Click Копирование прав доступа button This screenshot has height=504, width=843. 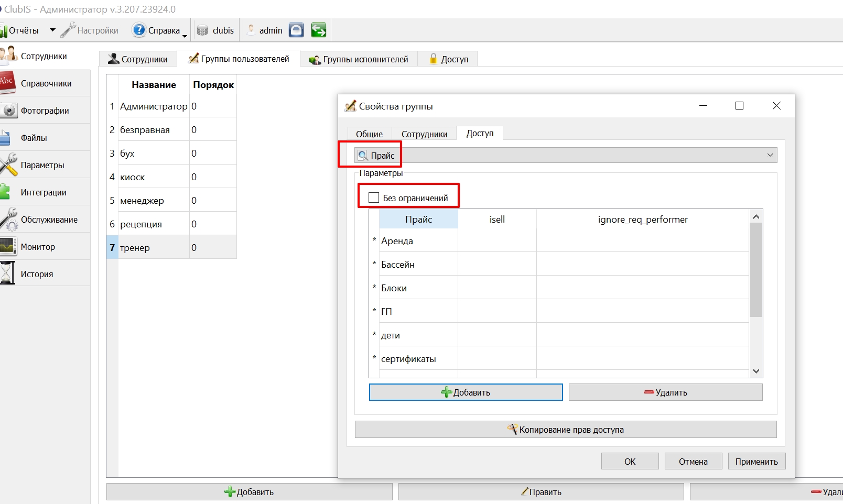click(566, 430)
